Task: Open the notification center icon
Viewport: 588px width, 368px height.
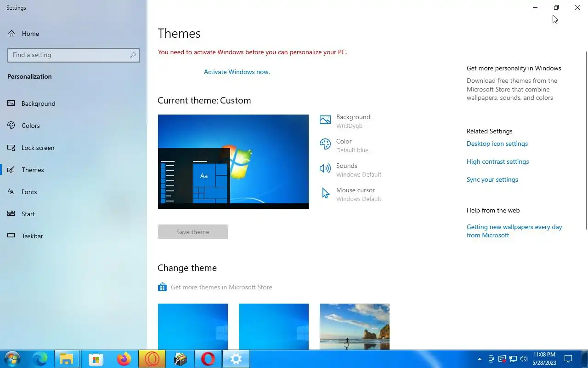Action: click(x=568, y=359)
